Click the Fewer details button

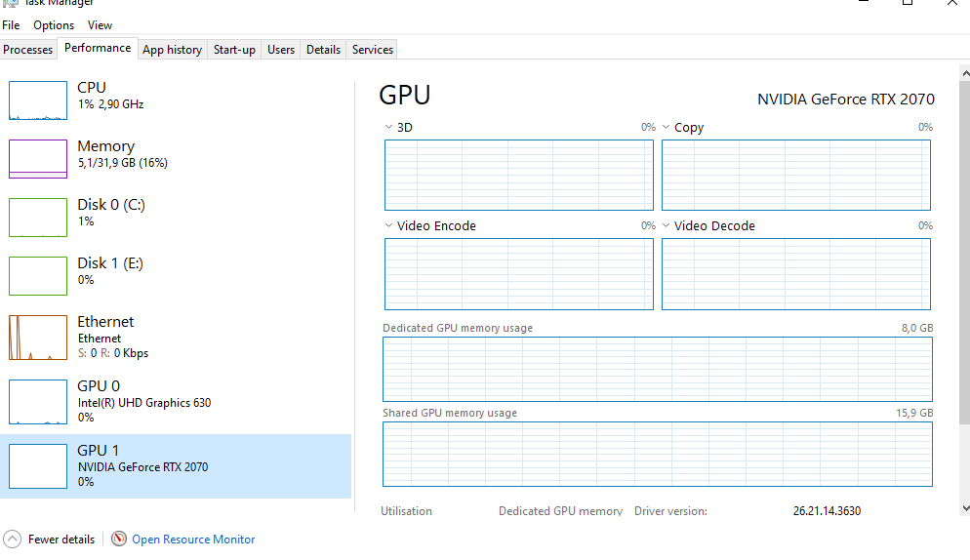point(50,539)
